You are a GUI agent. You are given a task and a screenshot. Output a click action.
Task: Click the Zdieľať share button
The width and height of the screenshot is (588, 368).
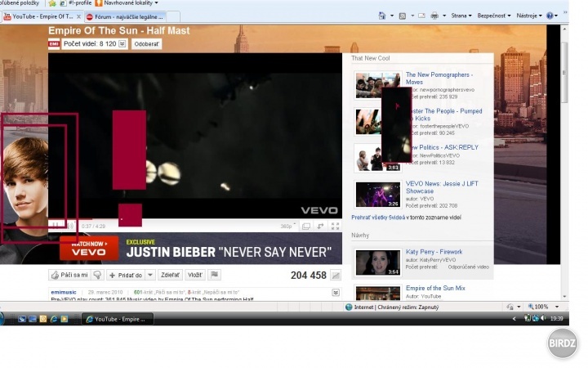point(170,276)
